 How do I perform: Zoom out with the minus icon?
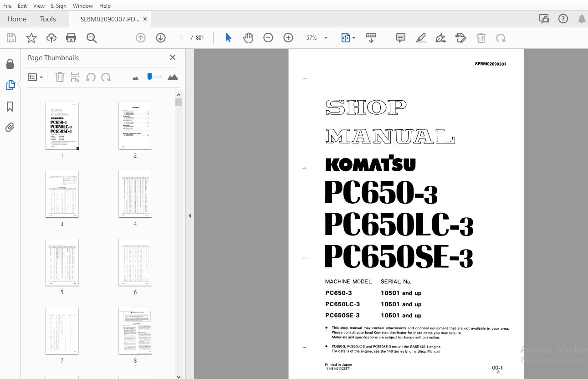[268, 38]
